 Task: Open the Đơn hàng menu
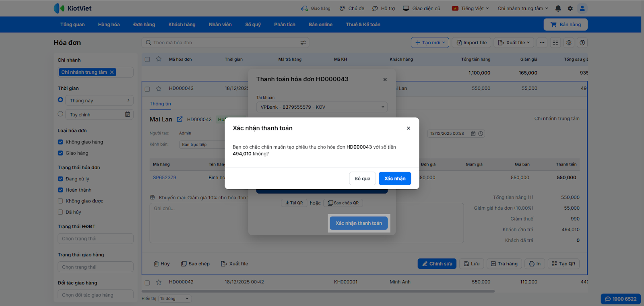[144, 25]
